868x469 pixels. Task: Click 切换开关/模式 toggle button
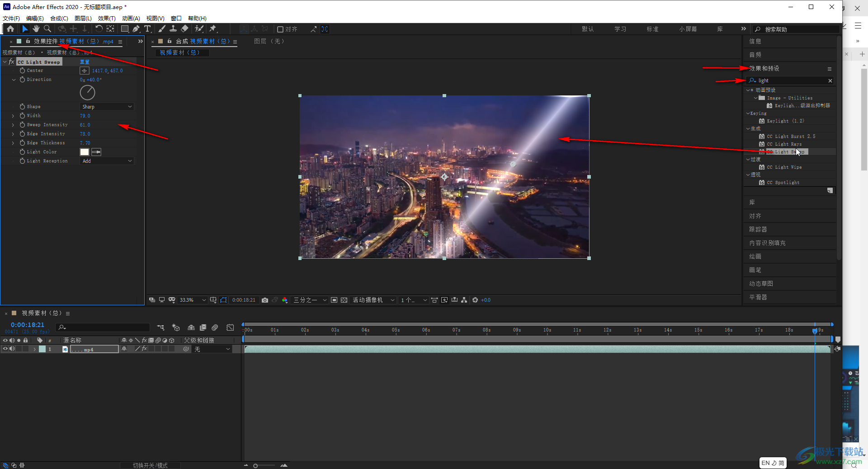(x=150, y=465)
